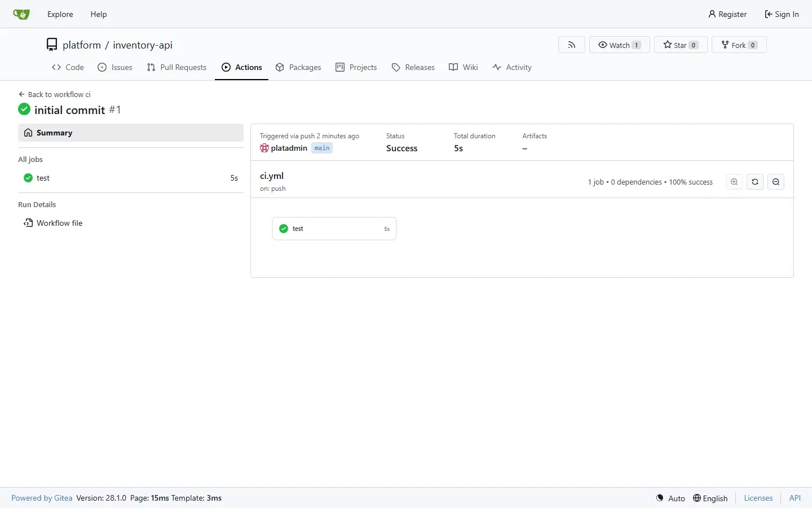The height and width of the screenshot is (508, 812).
Task: Click the '5s' total duration value
Action: pos(458,148)
